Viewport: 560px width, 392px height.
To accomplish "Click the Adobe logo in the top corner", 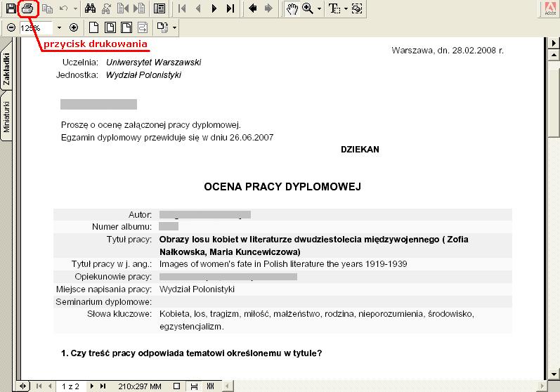I will click(x=550, y=8).
